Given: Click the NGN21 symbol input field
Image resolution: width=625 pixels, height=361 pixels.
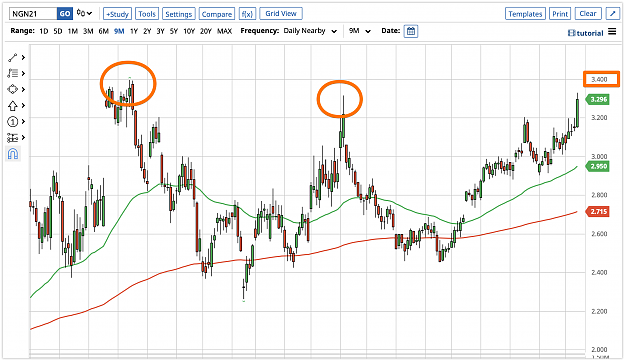Looking at the screenshot, I should (33, 14).
